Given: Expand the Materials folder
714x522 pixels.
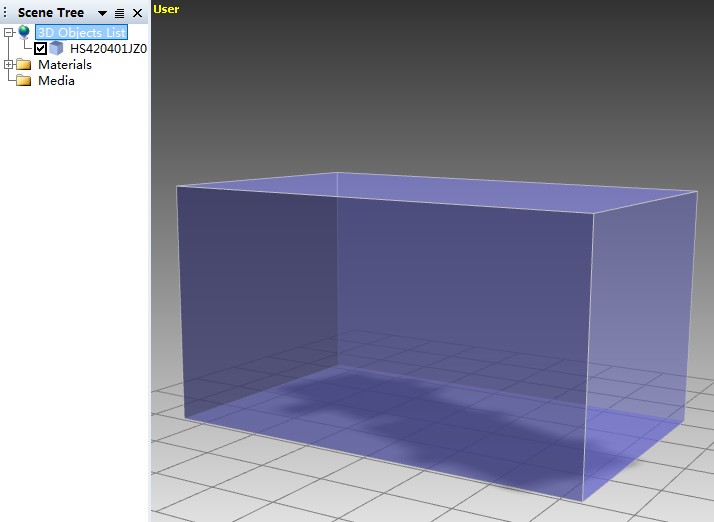Looking at the screenshot, I should [x=8, y=65].
